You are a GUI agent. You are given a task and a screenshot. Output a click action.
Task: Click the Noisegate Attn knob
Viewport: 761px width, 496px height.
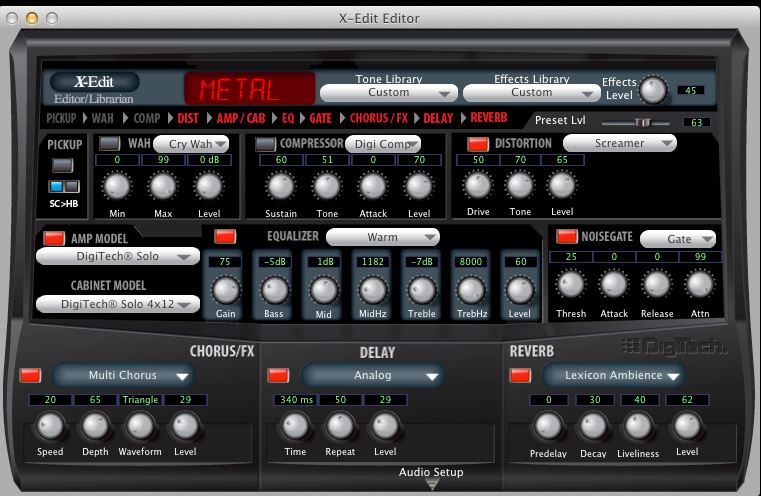(700, 284)
